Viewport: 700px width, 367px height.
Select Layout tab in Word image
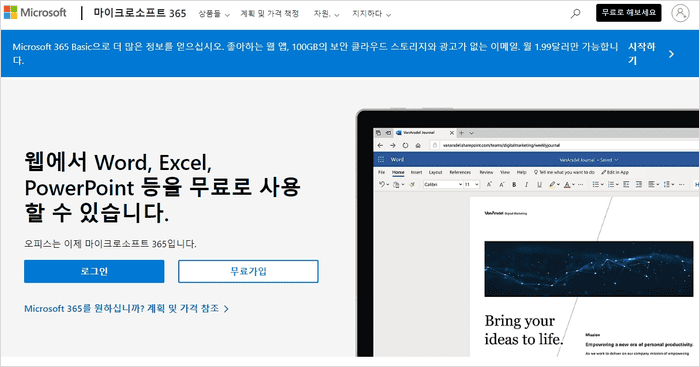pos(435,172)
